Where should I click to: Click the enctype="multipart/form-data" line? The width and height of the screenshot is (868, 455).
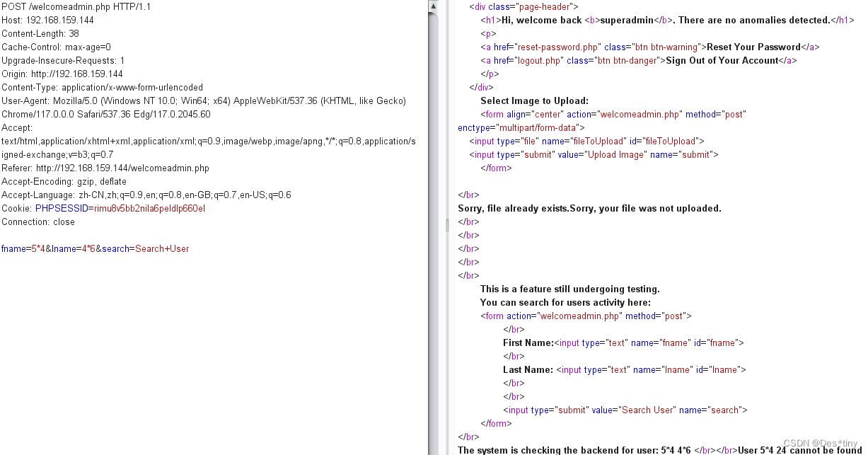(x=521, y=128)
